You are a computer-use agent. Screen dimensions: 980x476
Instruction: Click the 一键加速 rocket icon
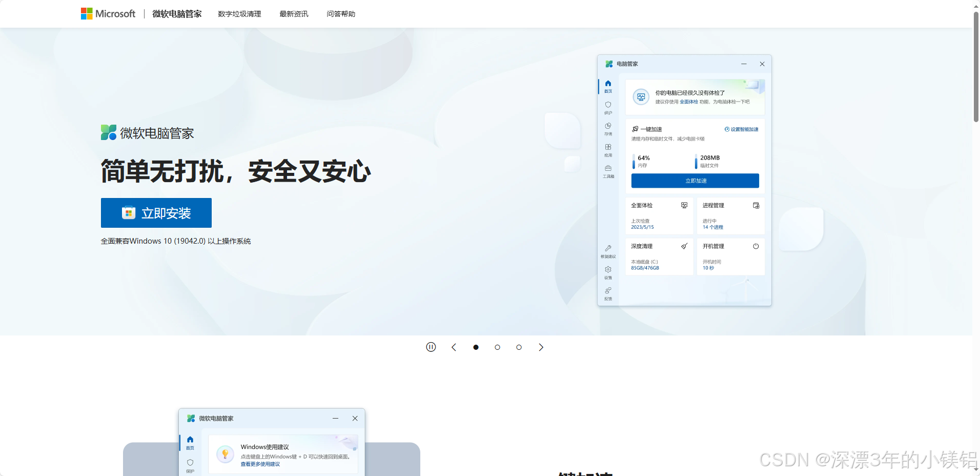[x=635, y=129]
